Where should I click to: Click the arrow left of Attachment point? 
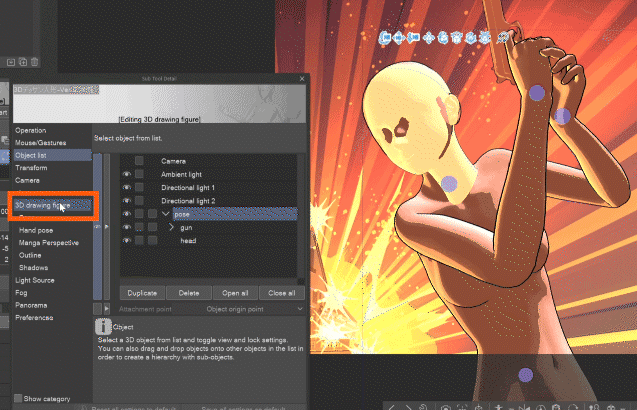coord(106,309)
